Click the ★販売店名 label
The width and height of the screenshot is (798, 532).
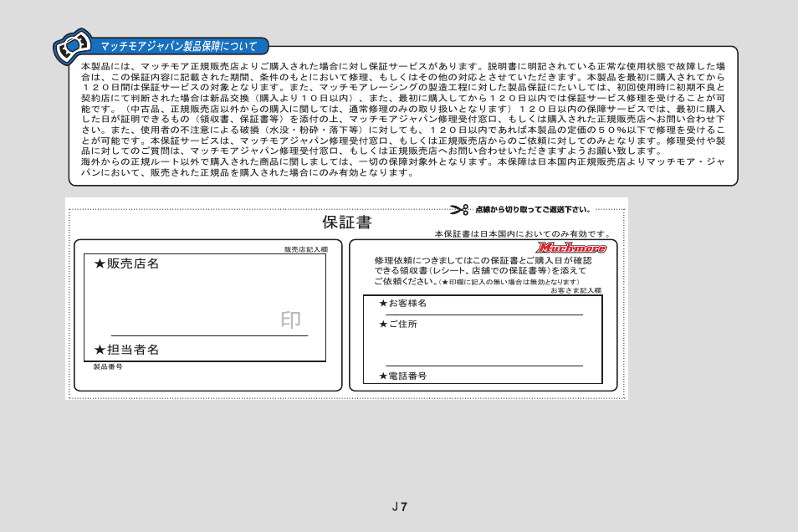pos(126,263)
